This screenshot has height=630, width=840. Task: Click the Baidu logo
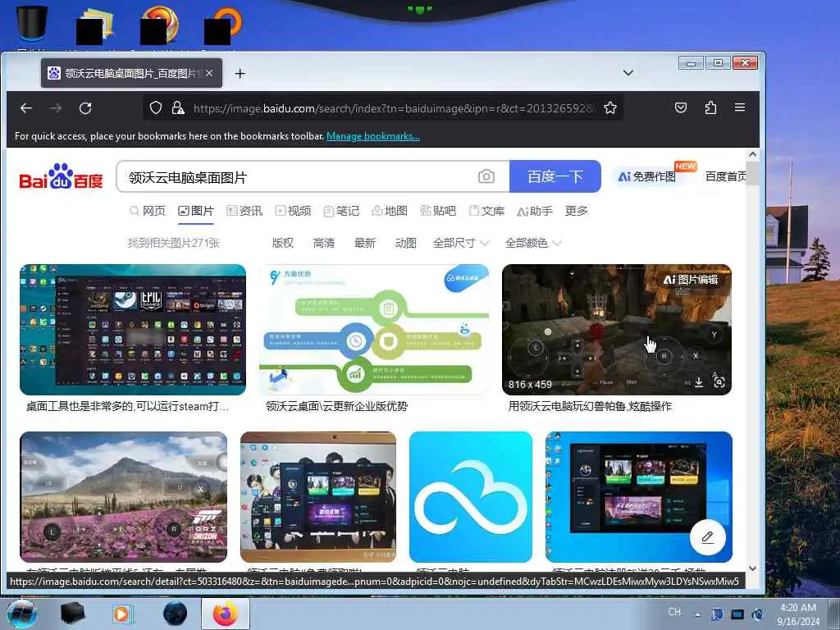[61, 176]
